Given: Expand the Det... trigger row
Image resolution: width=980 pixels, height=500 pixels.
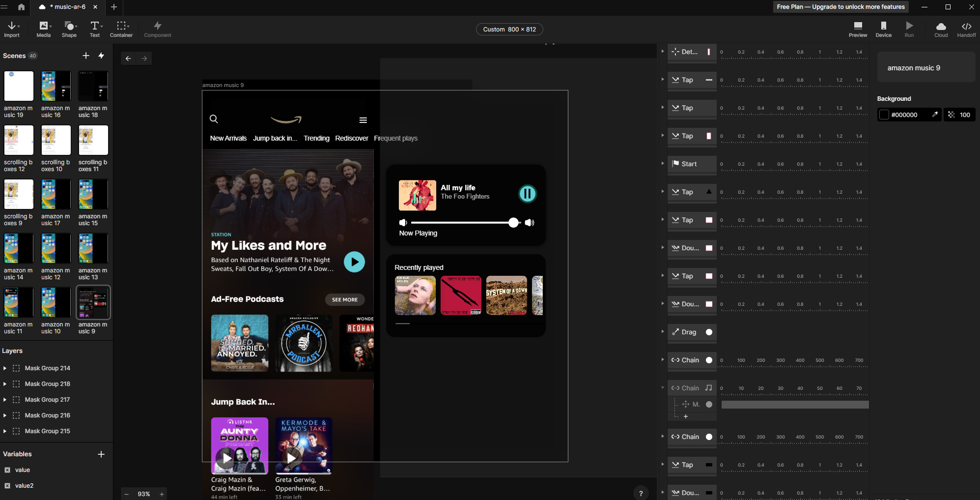Looking at the screenshot, I should 663,51.
